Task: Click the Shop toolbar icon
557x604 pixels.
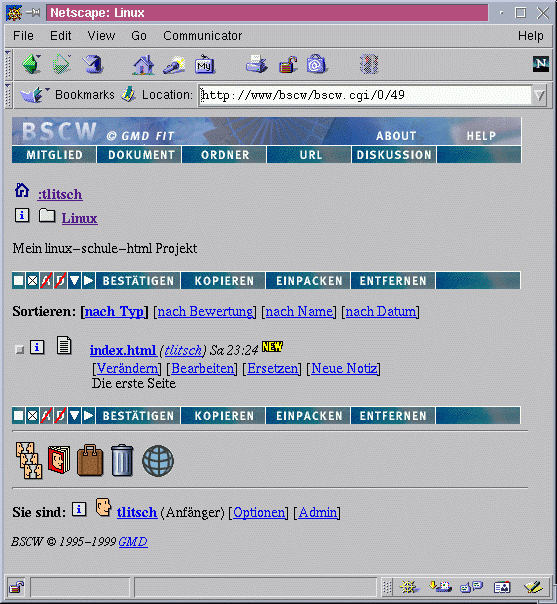Action: click(316, 64)
